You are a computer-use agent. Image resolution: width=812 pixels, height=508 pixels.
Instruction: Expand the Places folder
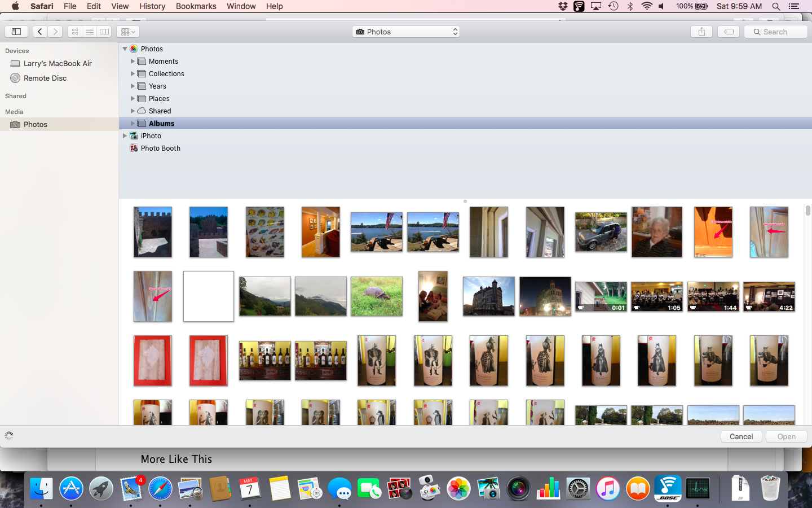pos(133,98)
